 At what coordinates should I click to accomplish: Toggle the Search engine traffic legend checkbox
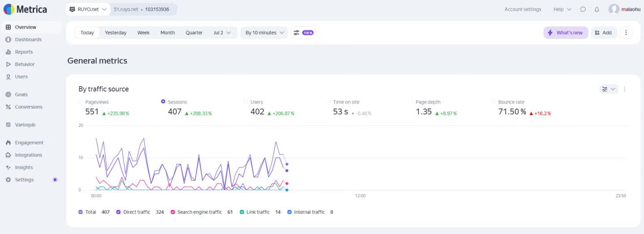(173, 212)
